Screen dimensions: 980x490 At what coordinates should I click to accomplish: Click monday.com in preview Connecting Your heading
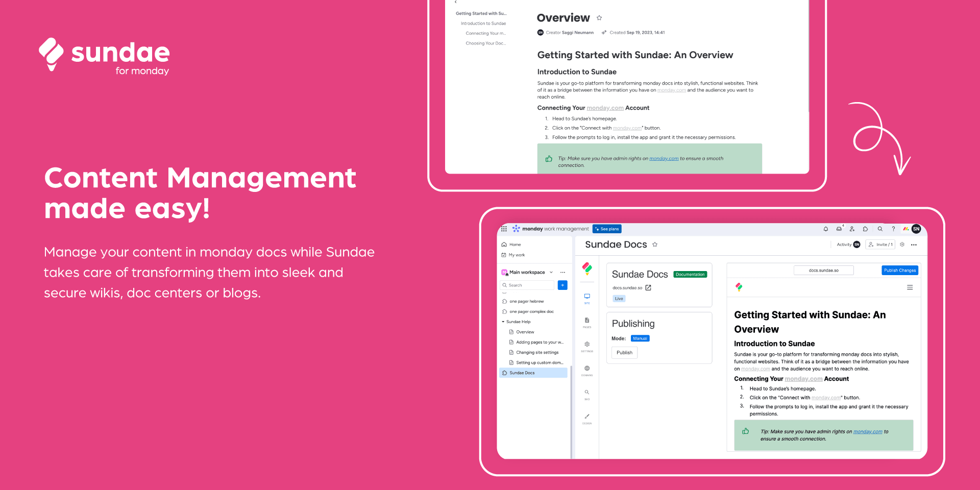click(803, 379)
